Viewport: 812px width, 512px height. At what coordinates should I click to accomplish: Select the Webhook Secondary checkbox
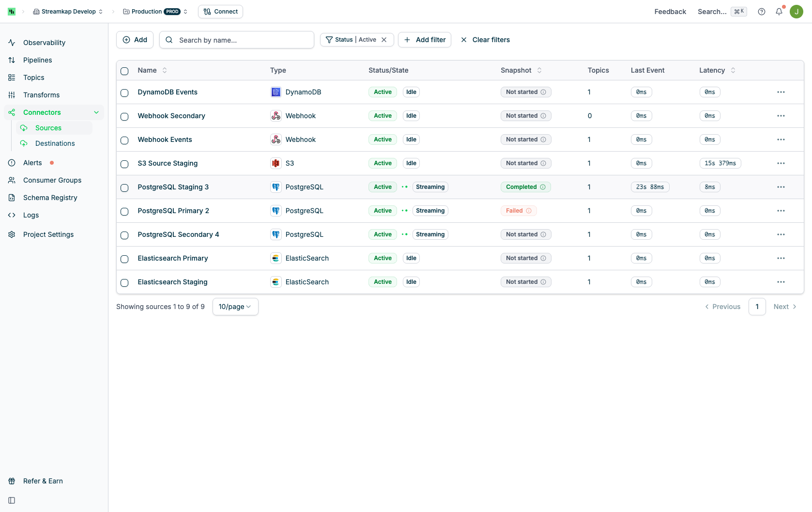[124, 117]
